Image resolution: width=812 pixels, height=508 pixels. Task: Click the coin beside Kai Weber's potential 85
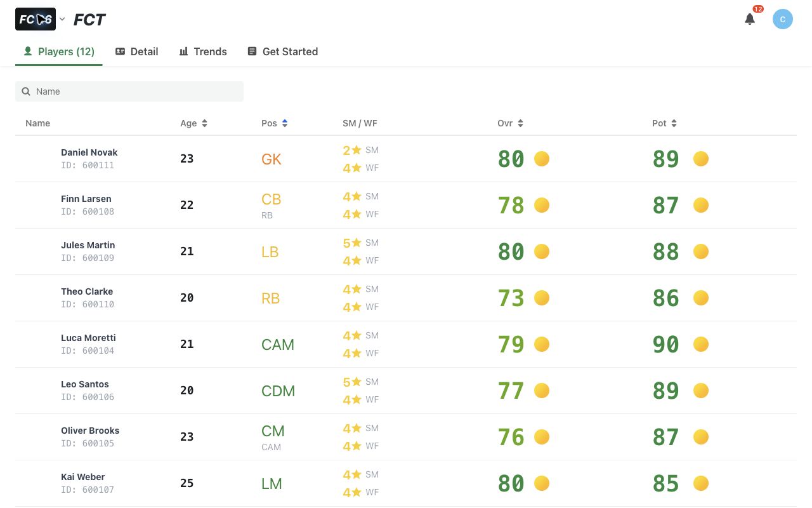pyautogui.click(x=701, y=483)
